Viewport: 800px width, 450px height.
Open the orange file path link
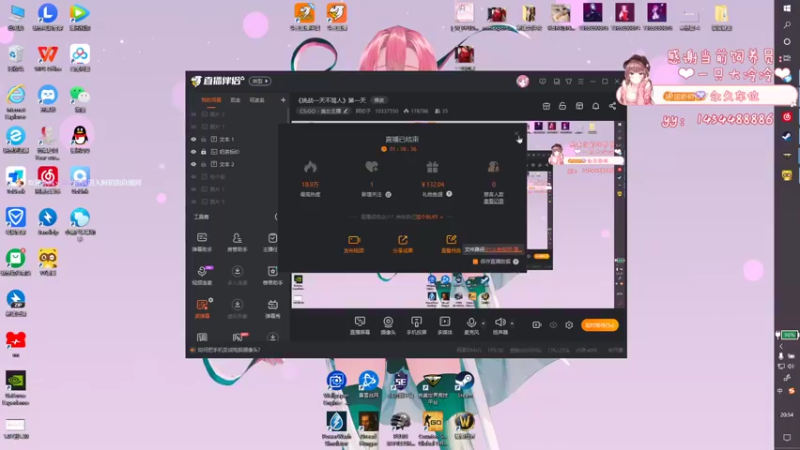[504, 249]
